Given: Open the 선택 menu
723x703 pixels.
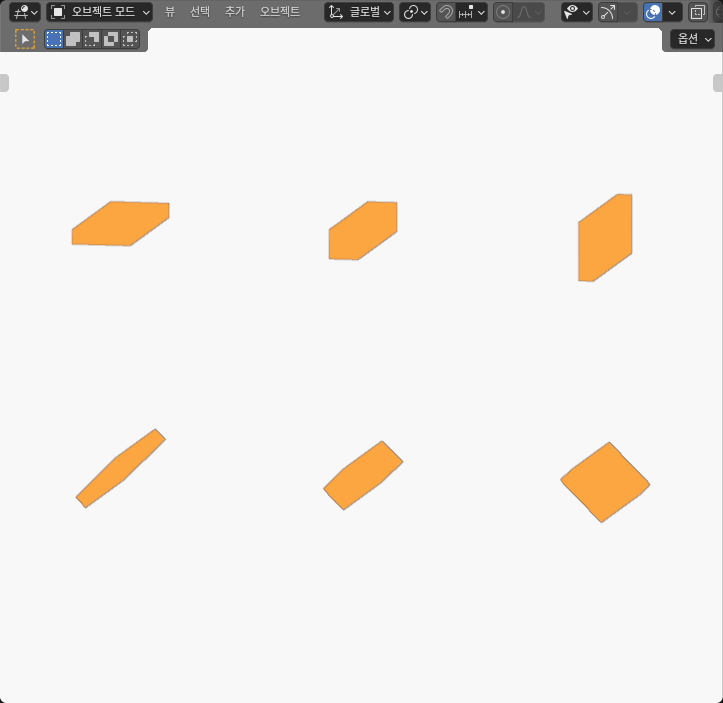Looking at the screenshot, I should click(200, 12).
